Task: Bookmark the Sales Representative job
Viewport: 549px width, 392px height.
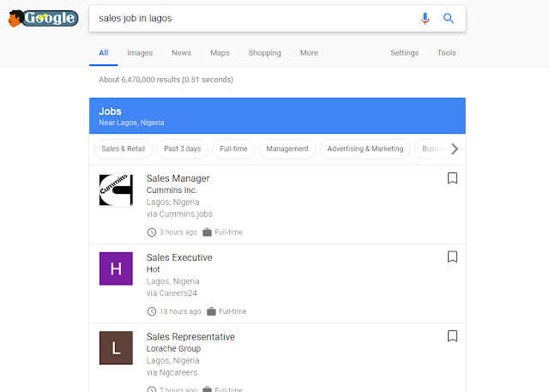Action: (453, 335)
